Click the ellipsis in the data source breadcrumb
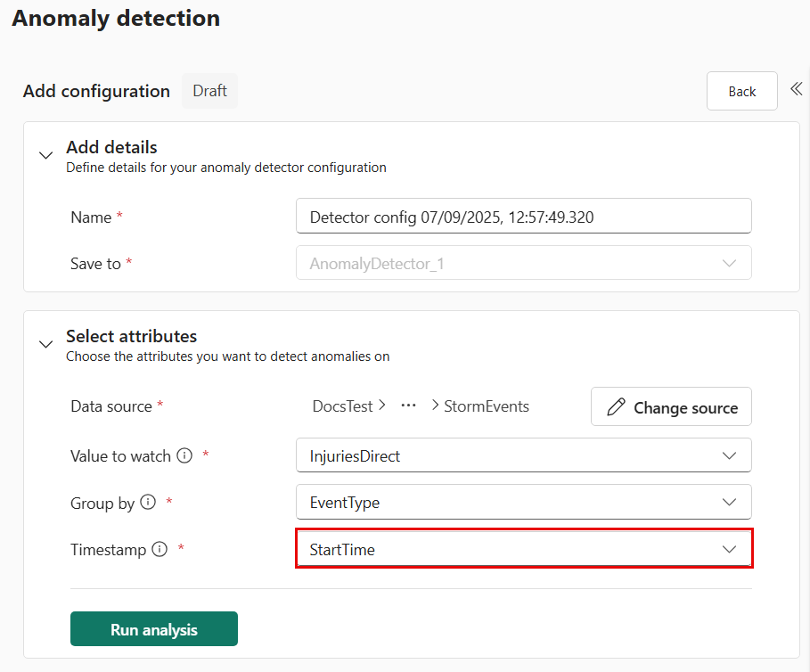 point(409,406)
